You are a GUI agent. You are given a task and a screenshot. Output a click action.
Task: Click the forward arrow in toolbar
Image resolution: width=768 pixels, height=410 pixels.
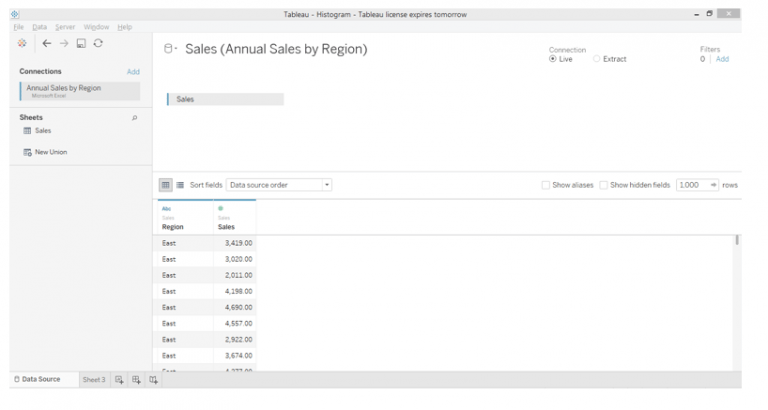click(63, 44)
